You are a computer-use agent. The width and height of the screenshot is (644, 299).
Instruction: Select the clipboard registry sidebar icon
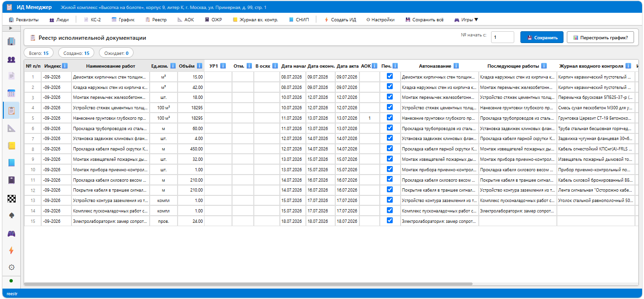(11, 111)
